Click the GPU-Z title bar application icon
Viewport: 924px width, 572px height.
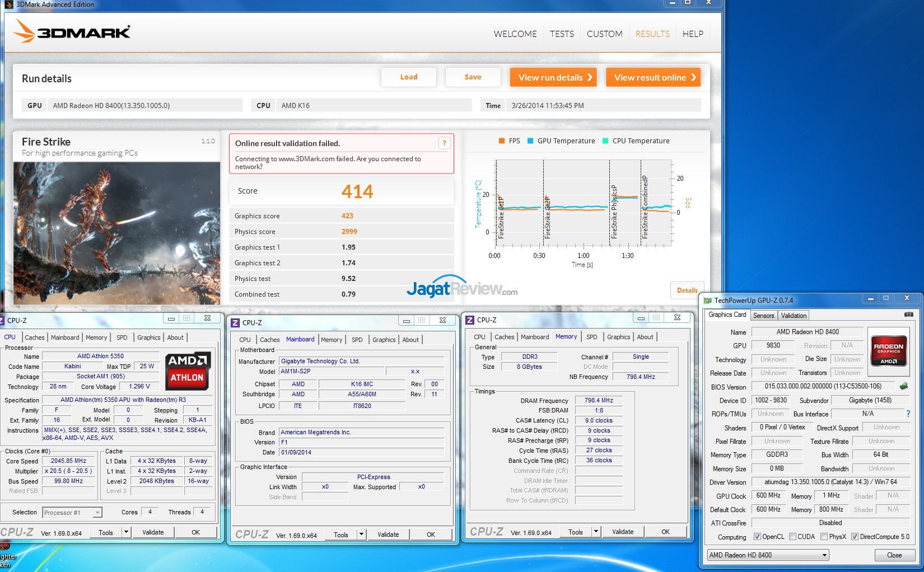click(708, 301)
